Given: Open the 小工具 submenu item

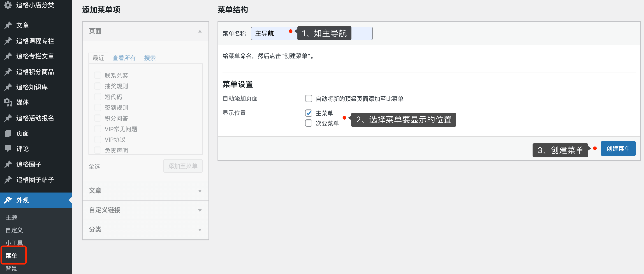Looking at the screenshot, I should (x=14, y=243).
